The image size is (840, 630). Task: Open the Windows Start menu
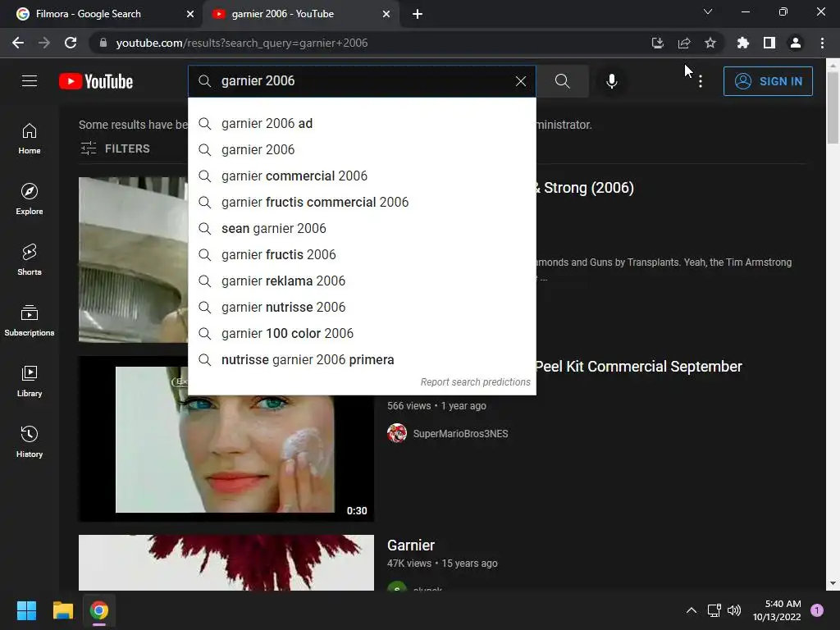(26, 610)
